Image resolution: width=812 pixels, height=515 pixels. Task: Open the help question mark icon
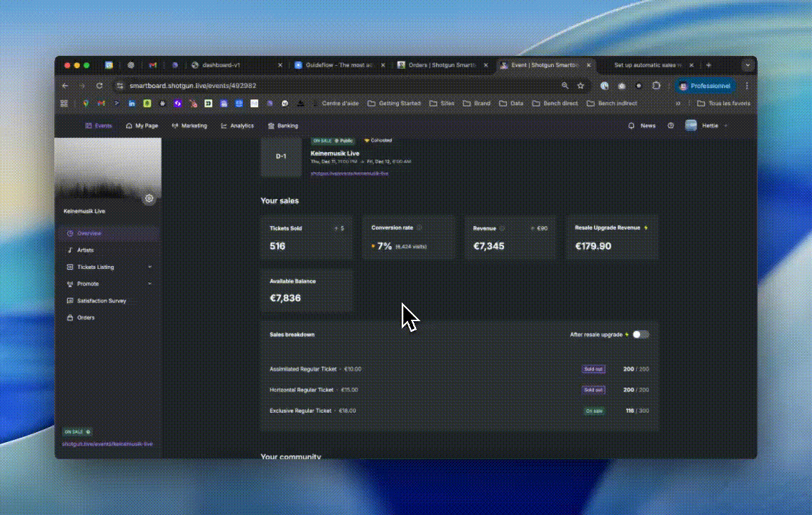pos(670,126)
